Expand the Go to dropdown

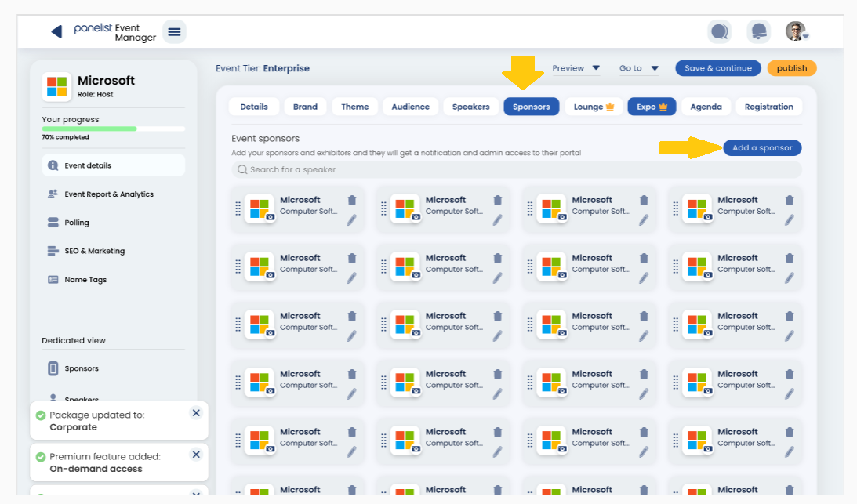638,68
